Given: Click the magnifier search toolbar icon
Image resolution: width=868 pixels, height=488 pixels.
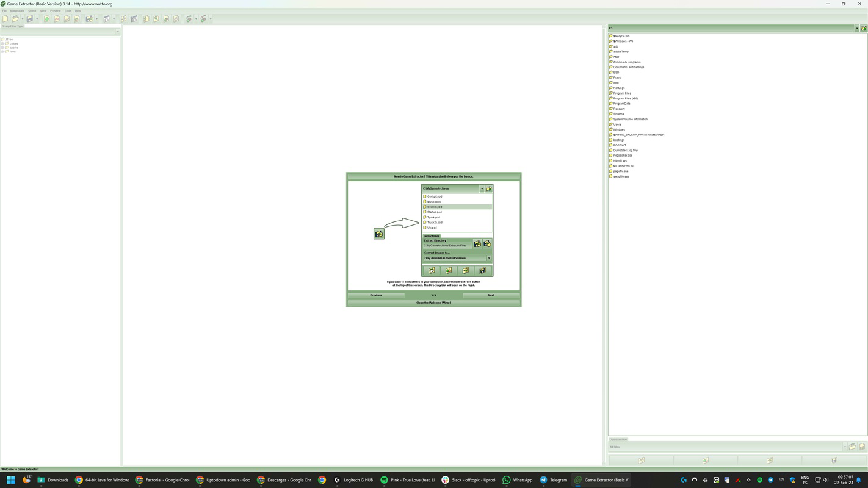Looking at the screenshot, I should 156,19.
